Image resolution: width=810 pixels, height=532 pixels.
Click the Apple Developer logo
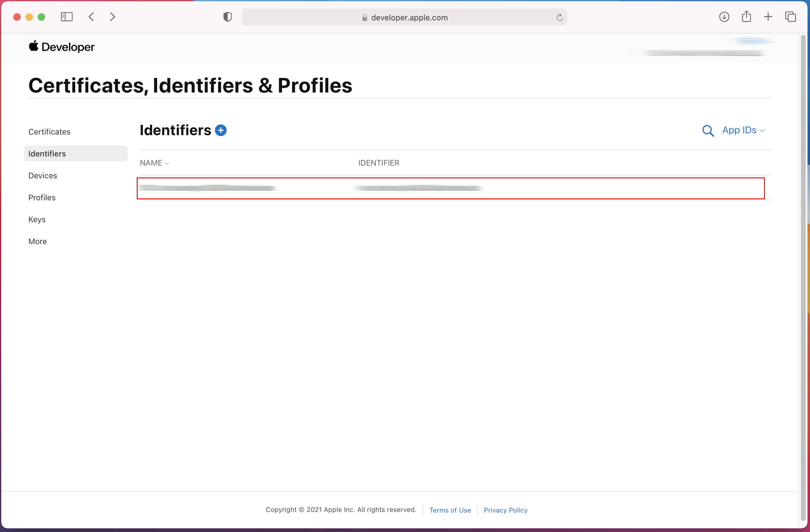click(62, 47)
